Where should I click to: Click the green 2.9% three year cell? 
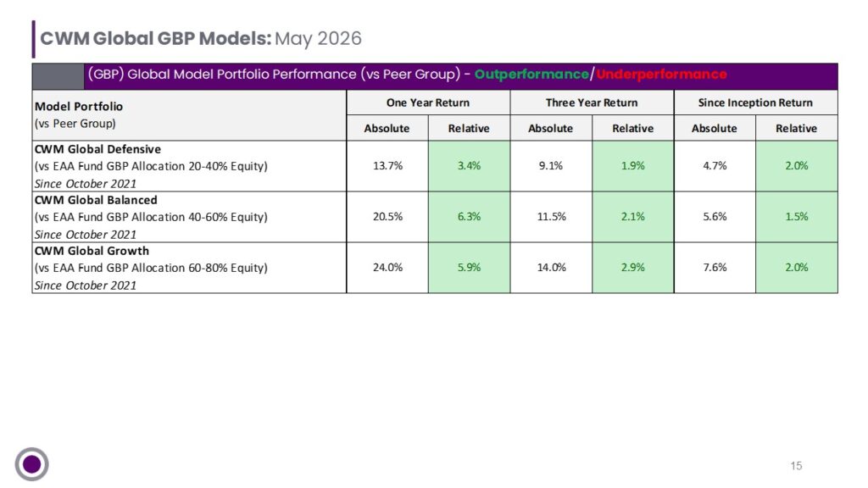coord(632,268)
